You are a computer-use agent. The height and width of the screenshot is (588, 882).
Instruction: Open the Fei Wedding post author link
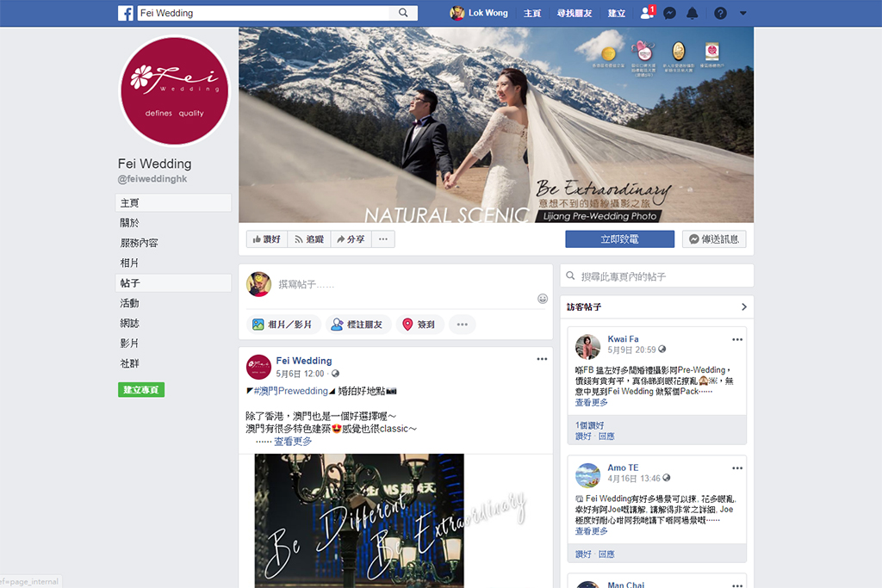[304, 361]
